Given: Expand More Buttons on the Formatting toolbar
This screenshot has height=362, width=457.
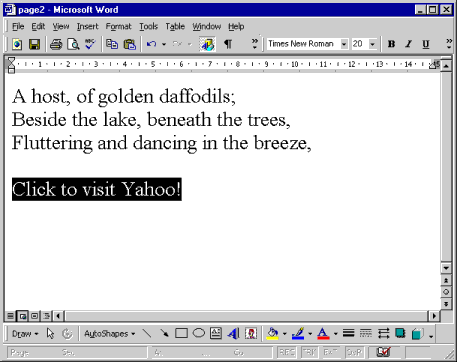Looking at the screenshot, I should tap(449, 44).
